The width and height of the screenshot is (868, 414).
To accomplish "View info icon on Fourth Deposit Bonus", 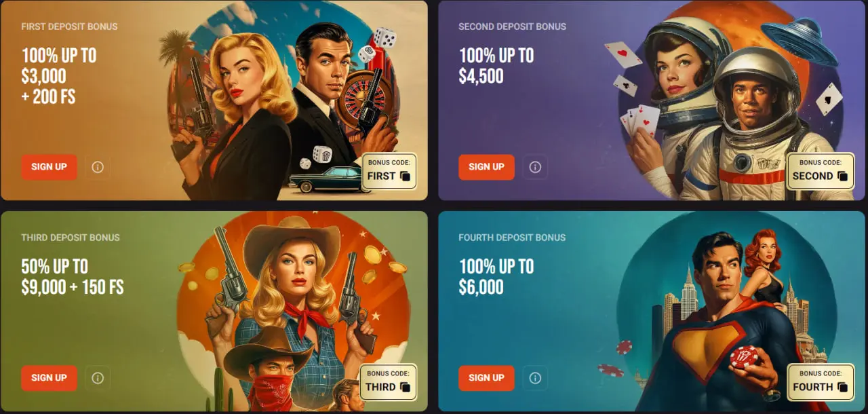I will [535, 378].
